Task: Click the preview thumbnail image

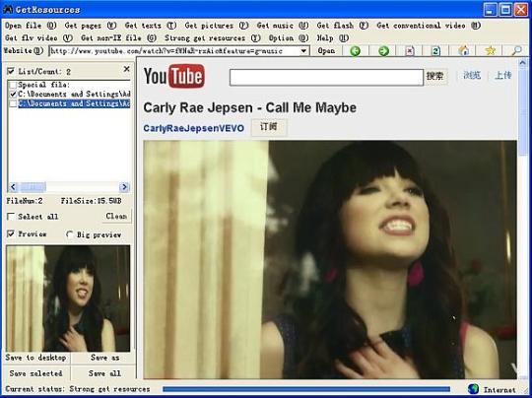Action: tap(68, 298)
